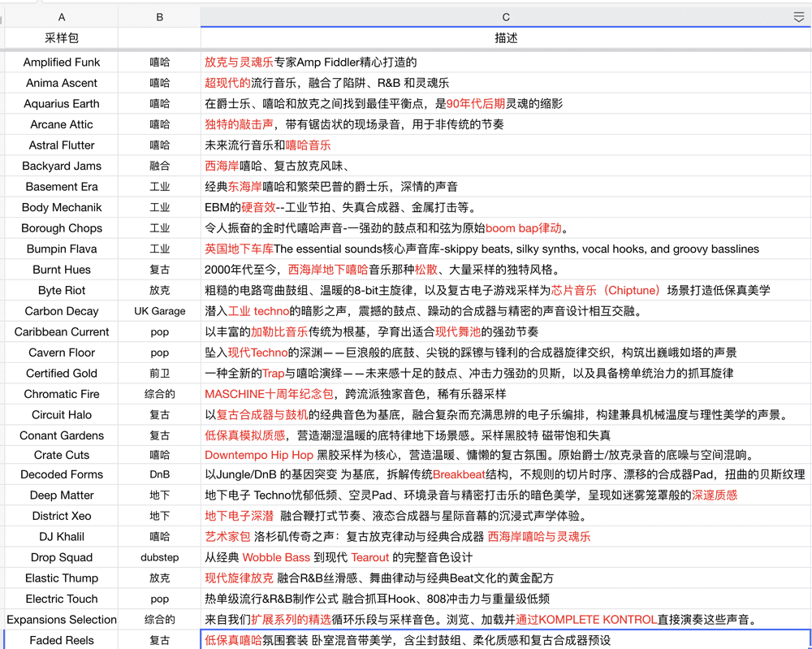
Task: Click description starting 放克与灵魂乐专家Amp Fiddler
Action: click(506, 63)
